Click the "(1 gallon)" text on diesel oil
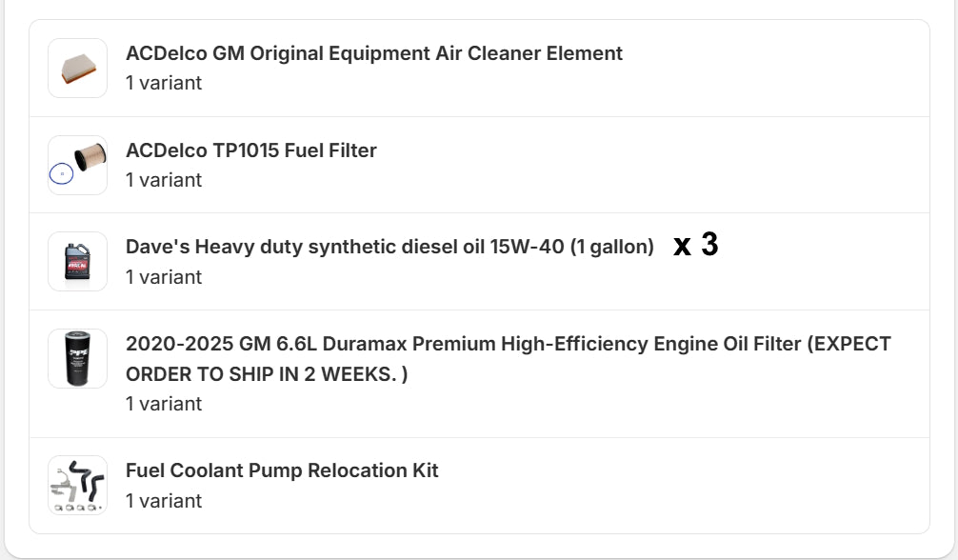The height and width of the screenshot is (560, 958). 611,247
